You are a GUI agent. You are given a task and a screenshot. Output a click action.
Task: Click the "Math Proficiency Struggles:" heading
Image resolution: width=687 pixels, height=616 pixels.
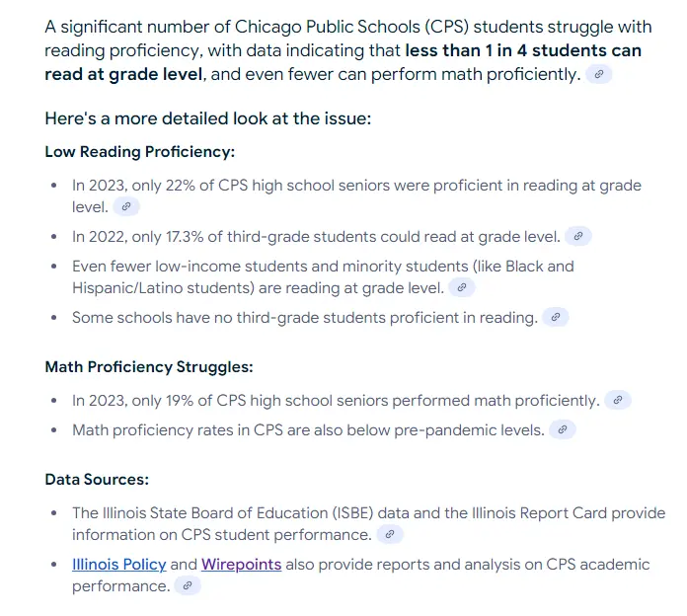click(149, 366)
